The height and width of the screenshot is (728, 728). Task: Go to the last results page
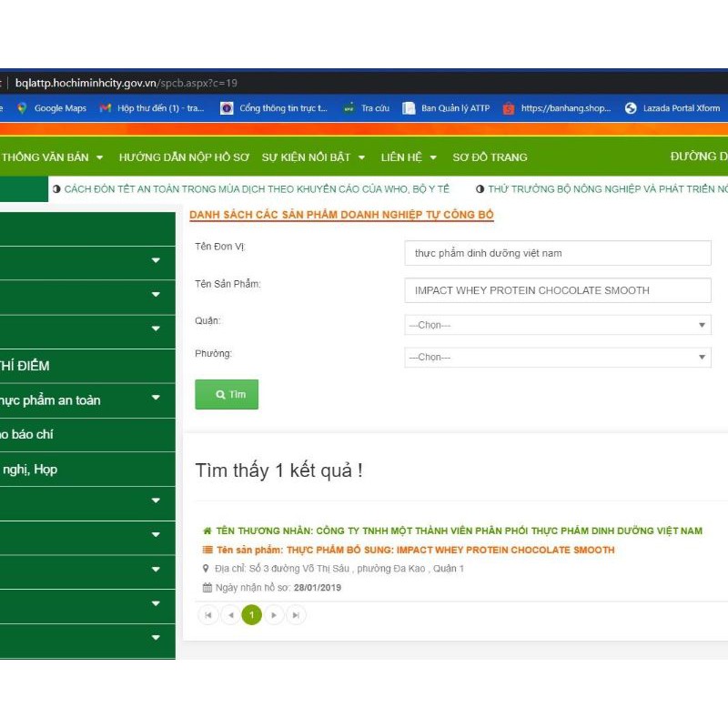click(x=296, y=615)
